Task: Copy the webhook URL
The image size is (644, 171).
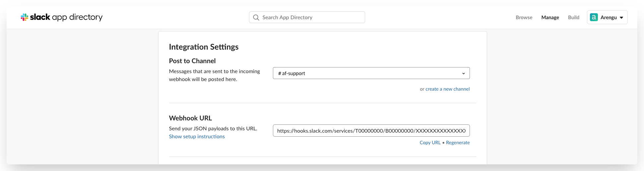Action: point(430,143)
